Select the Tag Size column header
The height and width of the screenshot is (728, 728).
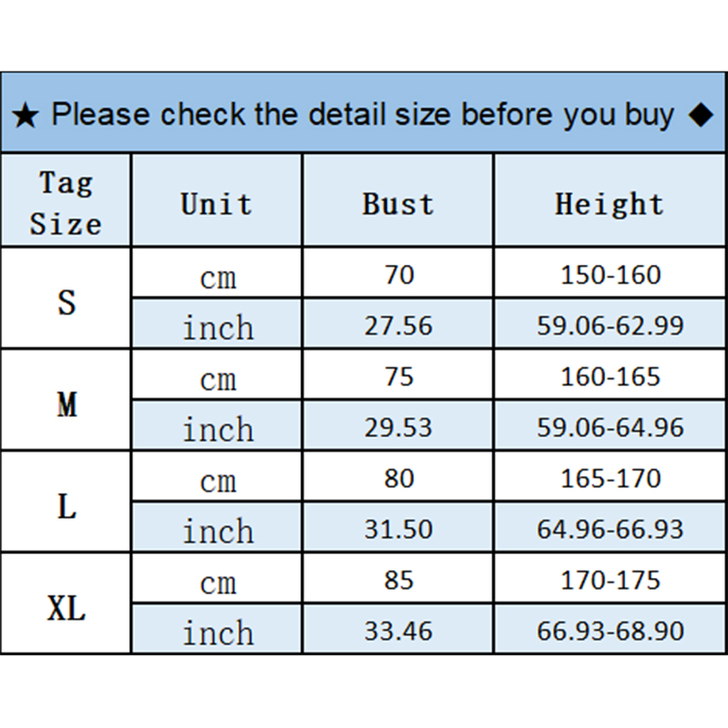[66, 203]
